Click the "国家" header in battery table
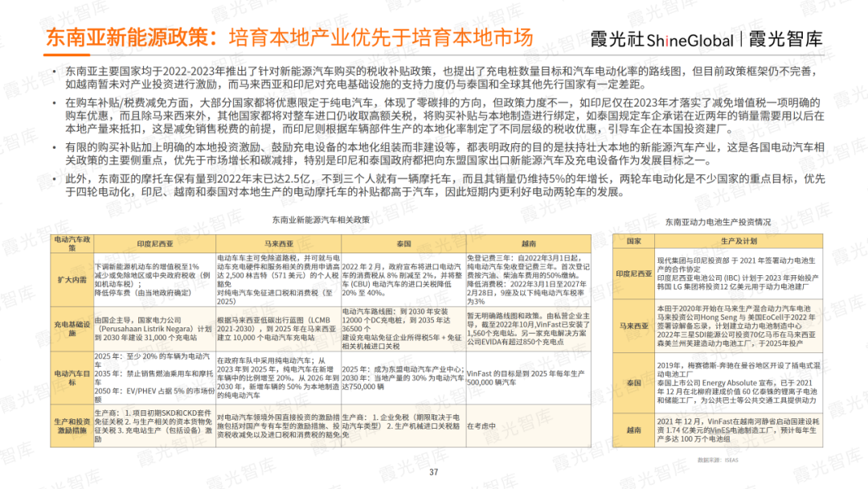868x489 pixels. [x=634, y=241]
